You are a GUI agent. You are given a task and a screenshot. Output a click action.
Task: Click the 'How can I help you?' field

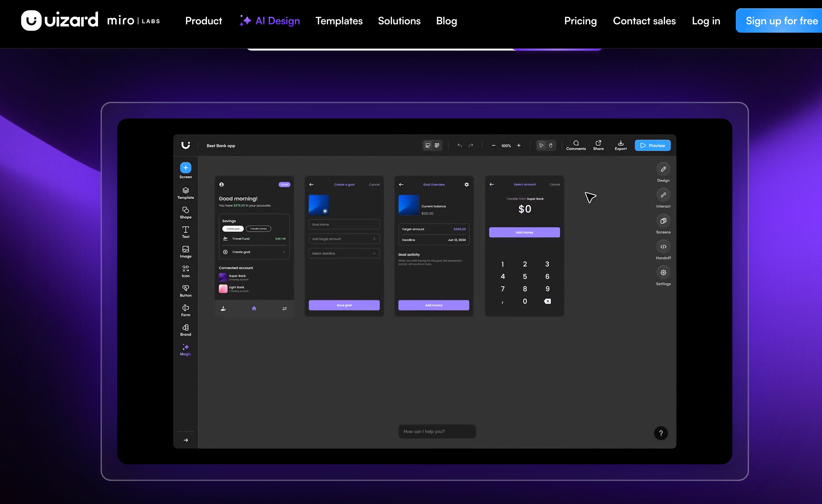click(437, 431)
